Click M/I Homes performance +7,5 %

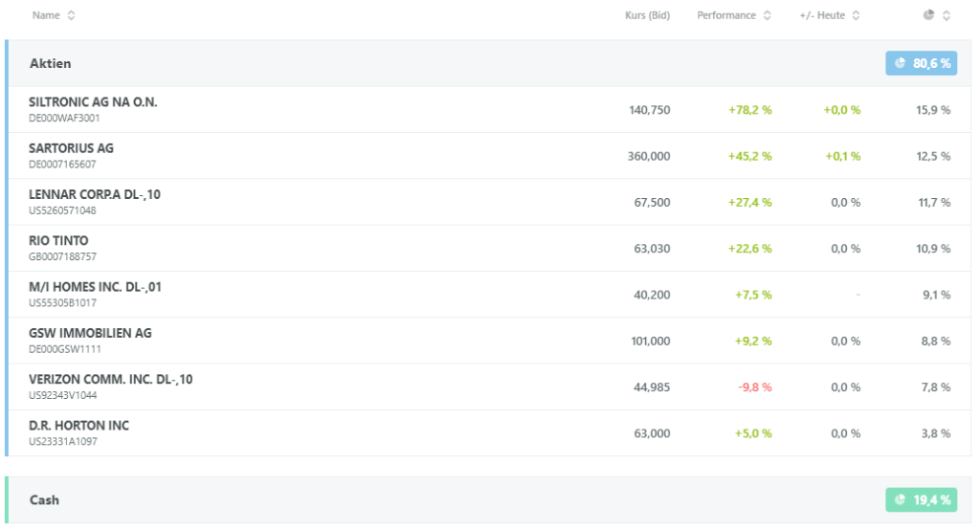pos(753,295)
